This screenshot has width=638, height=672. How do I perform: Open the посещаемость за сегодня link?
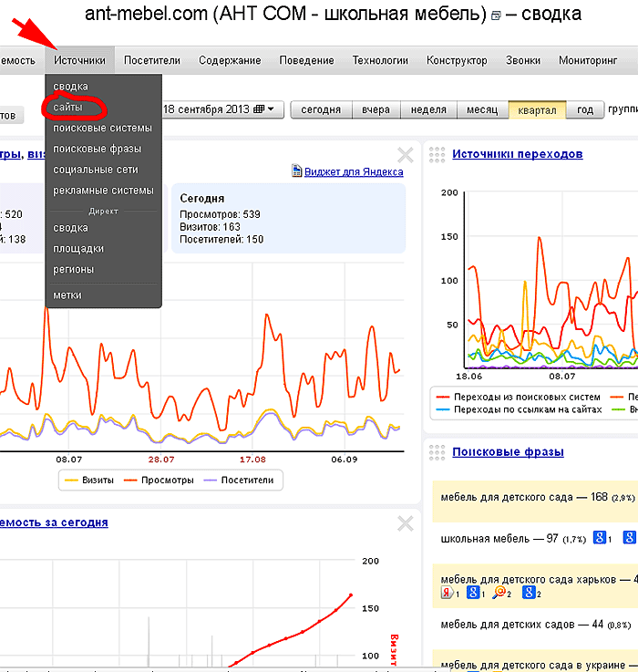(x=54, y=522)
